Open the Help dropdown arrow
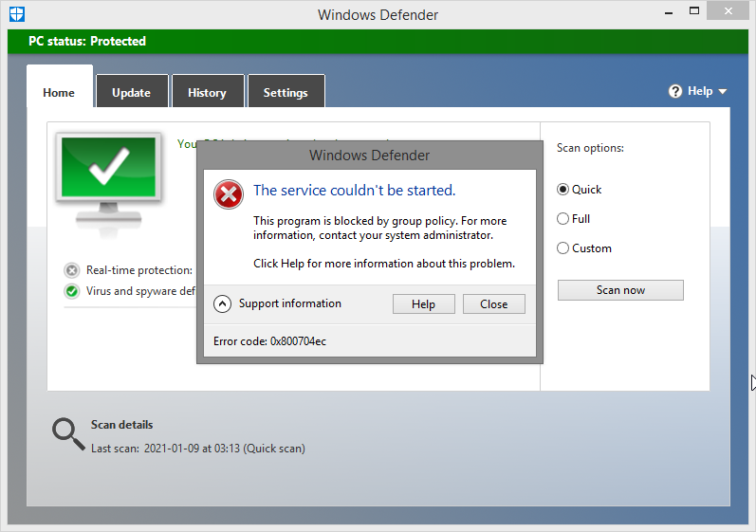The image size is (756, 532). pos(722,92)
